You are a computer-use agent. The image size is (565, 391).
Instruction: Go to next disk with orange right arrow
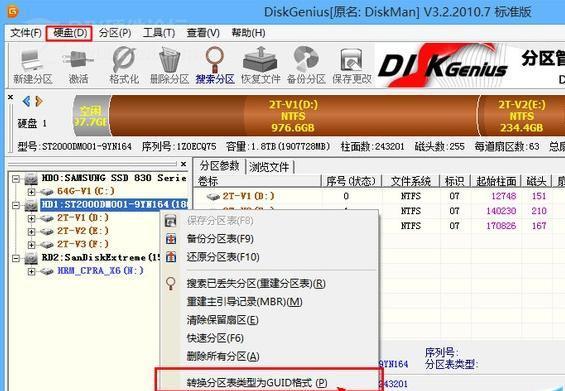tap(39, 101)
